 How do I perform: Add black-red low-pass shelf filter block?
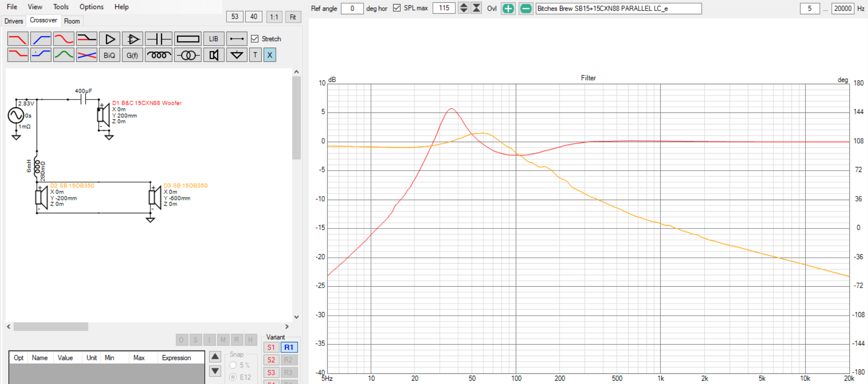tap(87, 39)
